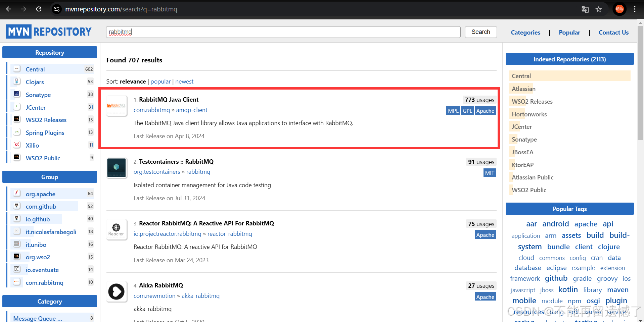Sort results by newest
644x322 pixels.
click(184, 82)
